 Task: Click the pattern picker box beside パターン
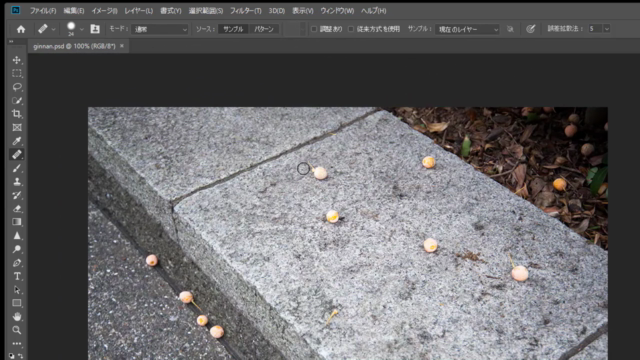coord(294,29)
